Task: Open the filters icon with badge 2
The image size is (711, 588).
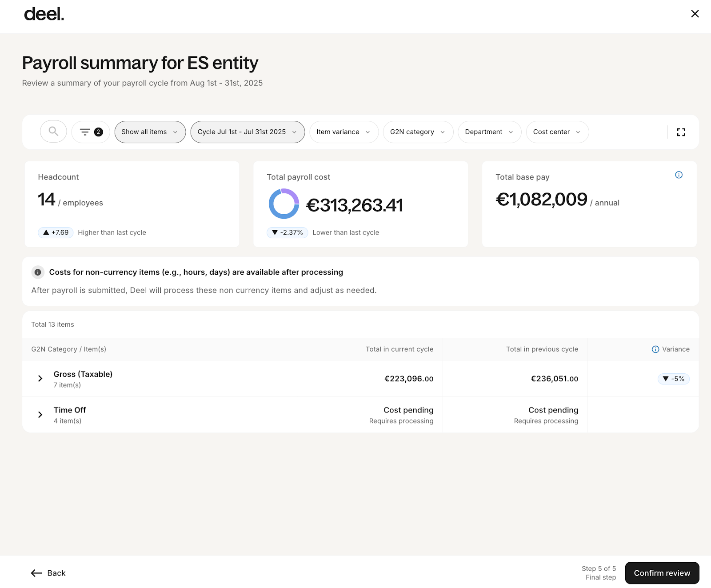Action: coord(91,132)
